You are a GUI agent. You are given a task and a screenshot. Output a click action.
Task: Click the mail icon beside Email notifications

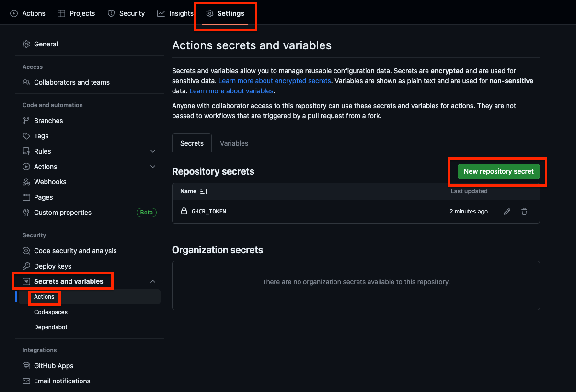(x=26, y=381)
